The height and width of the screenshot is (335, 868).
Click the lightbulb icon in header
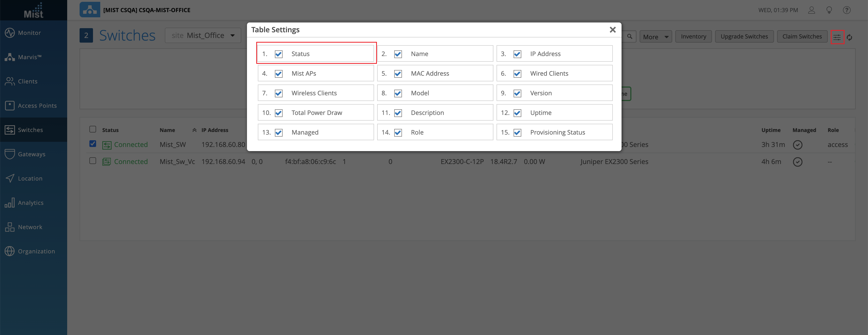tap(829, 10)
